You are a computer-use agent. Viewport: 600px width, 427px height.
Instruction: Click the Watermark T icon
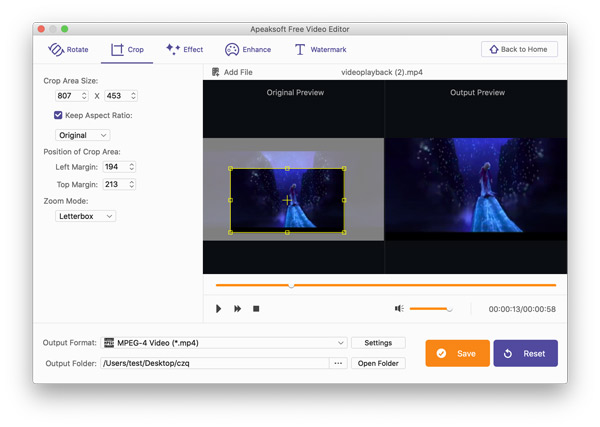(300, 49)
